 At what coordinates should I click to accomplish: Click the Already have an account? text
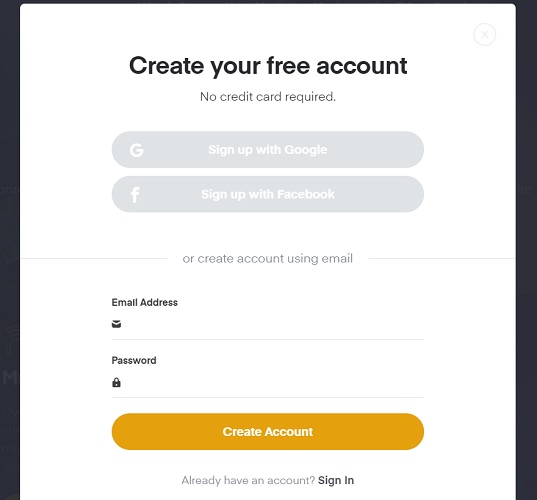248,480
